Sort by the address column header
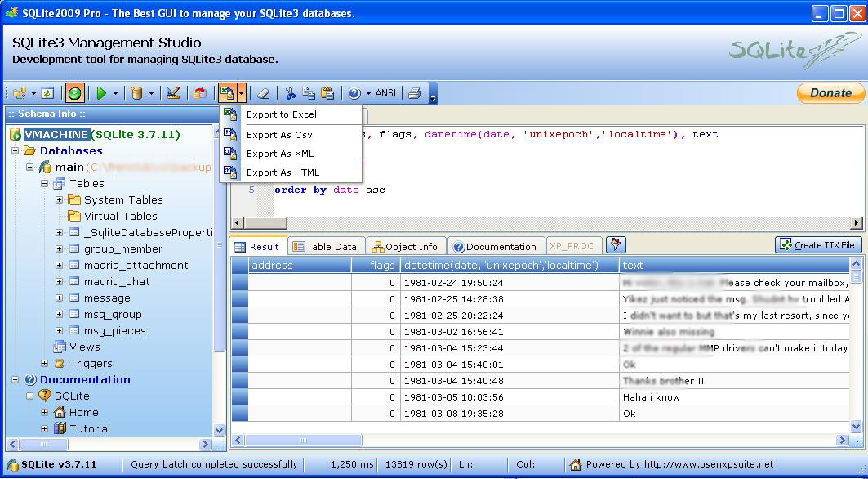The height and width of the screenshot is (479, 868). pos(300,265)
